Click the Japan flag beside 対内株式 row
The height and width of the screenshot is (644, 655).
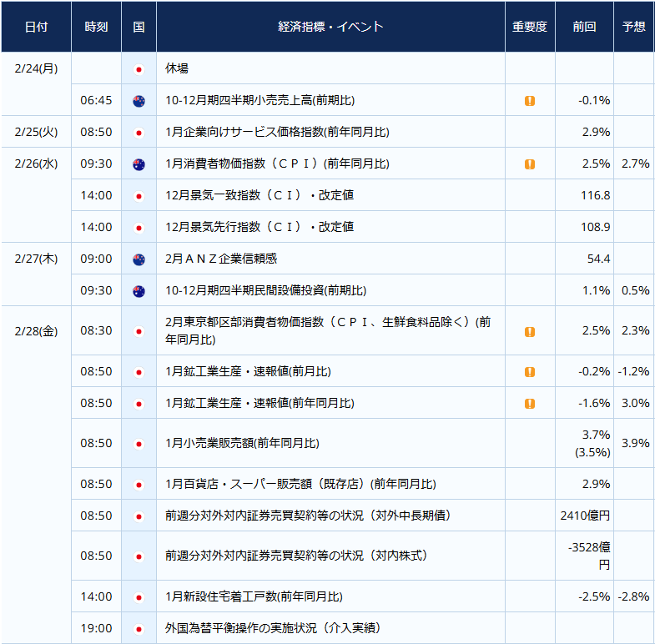(139, 556)
